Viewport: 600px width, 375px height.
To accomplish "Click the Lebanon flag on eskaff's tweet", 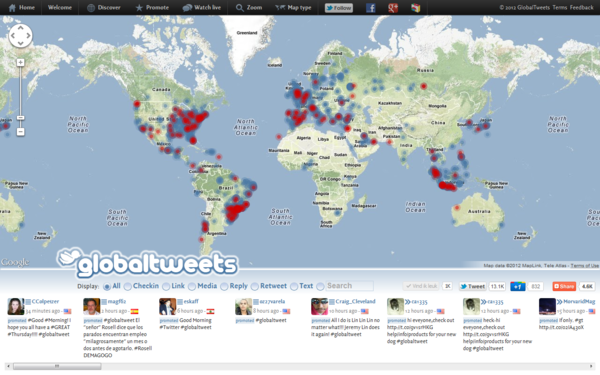I will point(210,311).
